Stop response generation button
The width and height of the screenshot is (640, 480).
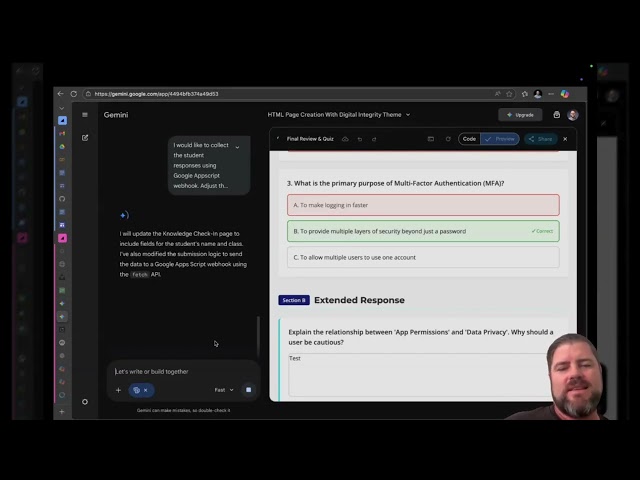tap(249, 390)
